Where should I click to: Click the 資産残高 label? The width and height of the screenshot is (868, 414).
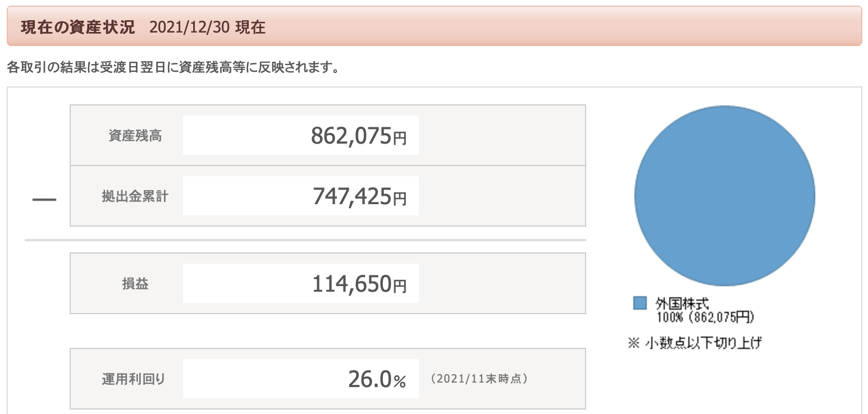point(135,136)
